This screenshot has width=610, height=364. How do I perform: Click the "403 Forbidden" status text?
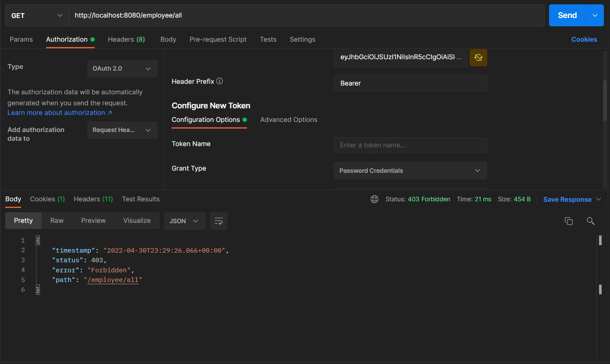pos(429,199)
